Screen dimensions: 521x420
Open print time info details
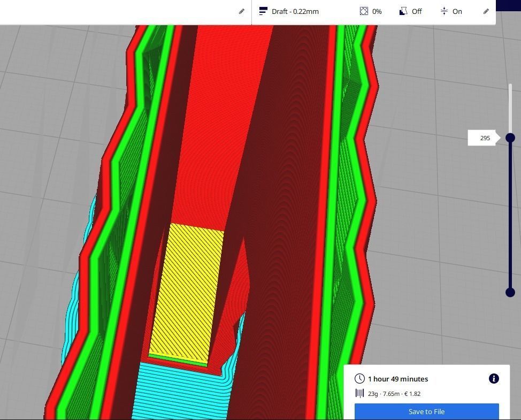pyautogui.click(x=494, y=378)
